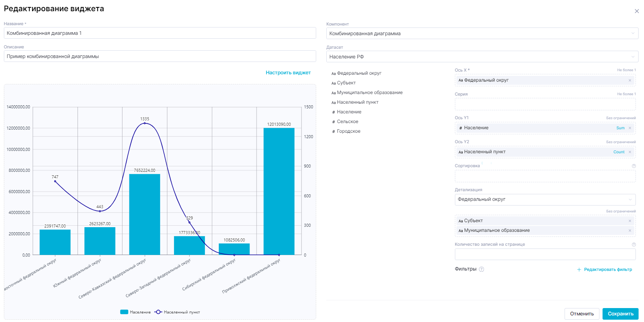The height and width of the screenshot is (322, 644).
Task: Toggle the Населенный пункт legend series
Action: [x=177, y=312]
